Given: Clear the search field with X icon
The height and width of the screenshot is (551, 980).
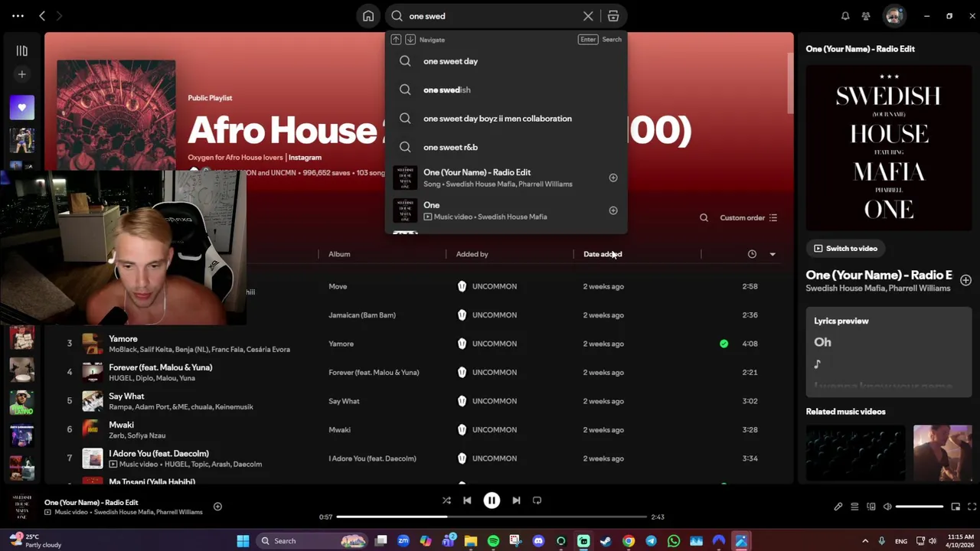Looking at the screenshot, I should pos(588,16).
